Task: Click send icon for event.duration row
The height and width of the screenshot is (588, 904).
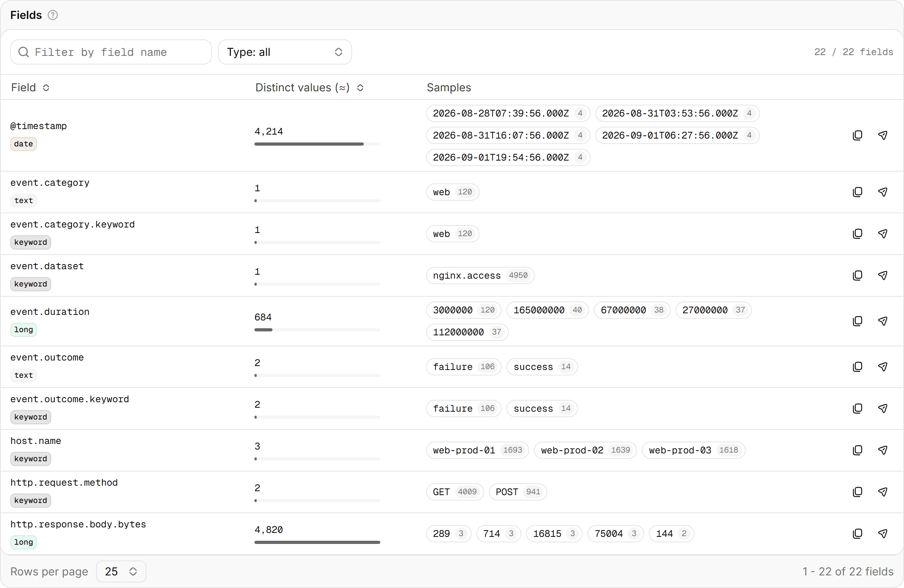Action: [x=883, y=321]
